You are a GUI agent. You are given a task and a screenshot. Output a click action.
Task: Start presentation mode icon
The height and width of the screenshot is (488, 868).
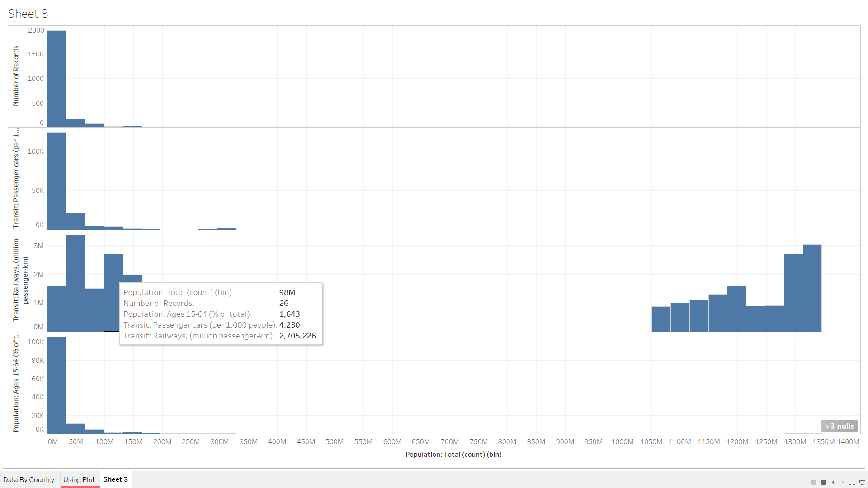862,482
